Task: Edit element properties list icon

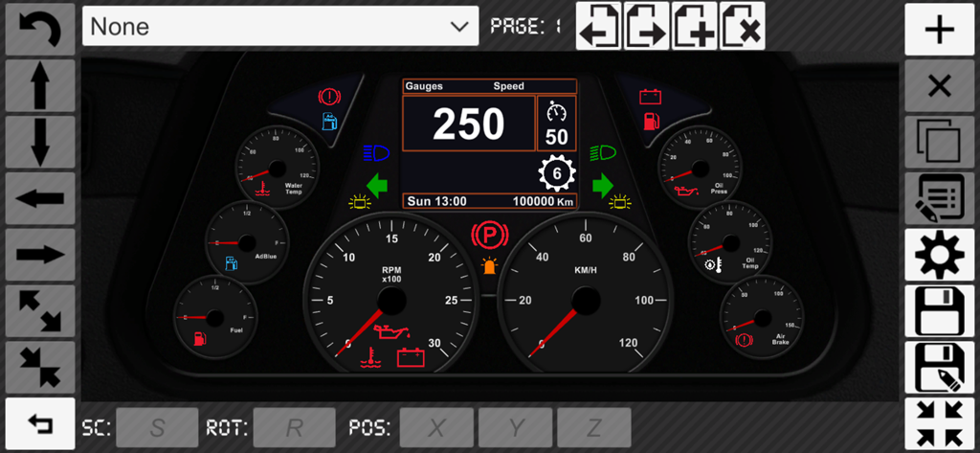Action: point(940,198)
